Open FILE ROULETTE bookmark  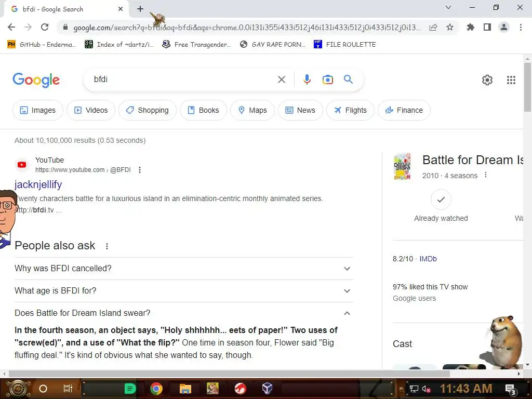coord(345,45)
